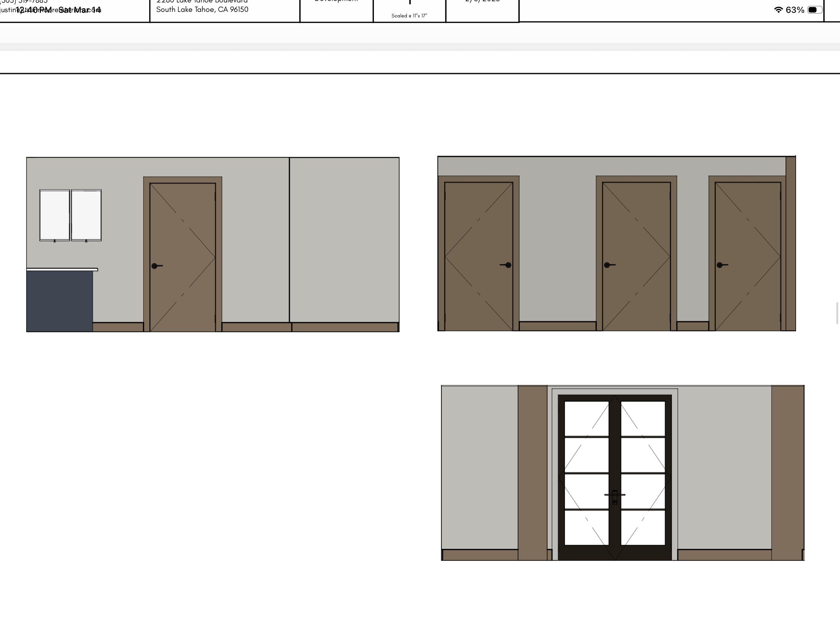
Task: Tap the South Lake Tahoe address text
Action: tap(202, 9)
